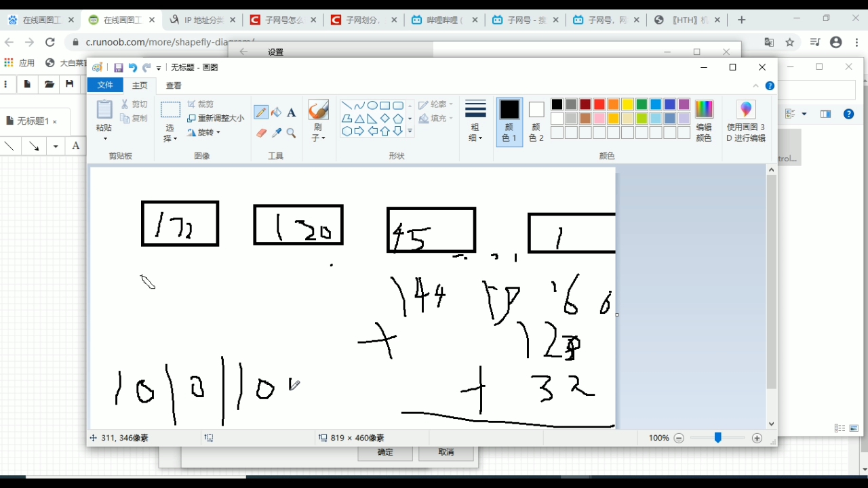Viewport: 868px width, 488px height.
Task: Select the Hexagon shape
Action: (347, 131)
